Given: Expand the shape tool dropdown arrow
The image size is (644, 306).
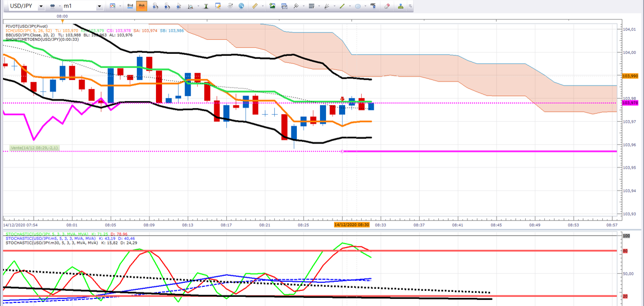Looking at the screenshot, I should [x=365, y=6].
